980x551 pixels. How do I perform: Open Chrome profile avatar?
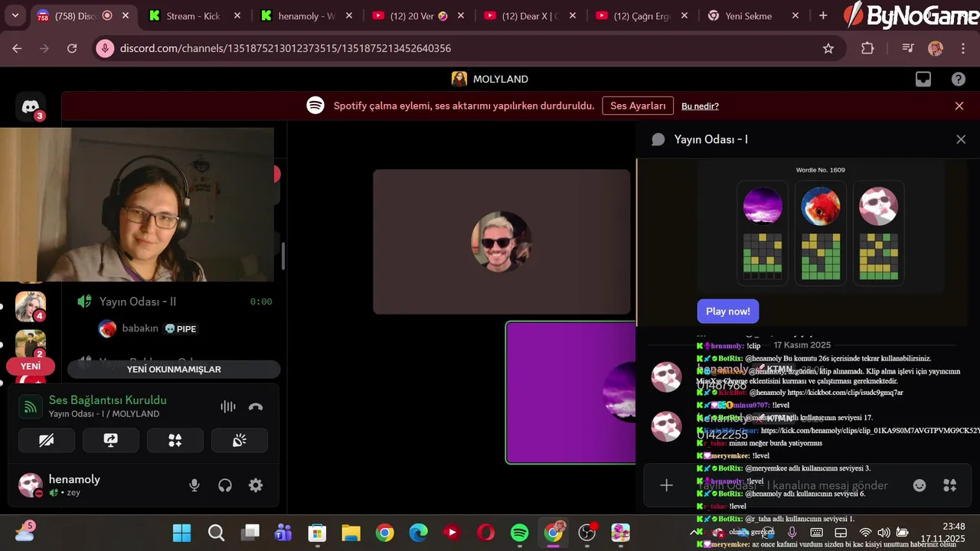(936, 48)
